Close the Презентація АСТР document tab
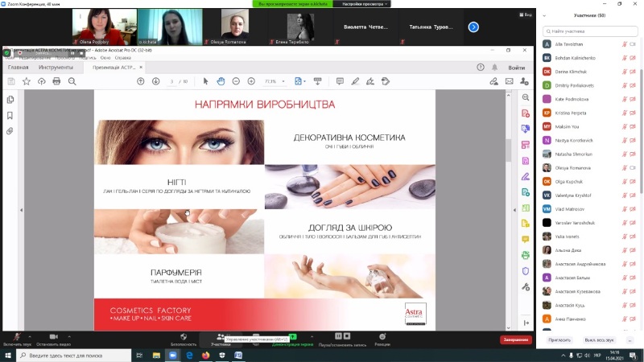The image size is (644, 362). click(x=141, y=67)
